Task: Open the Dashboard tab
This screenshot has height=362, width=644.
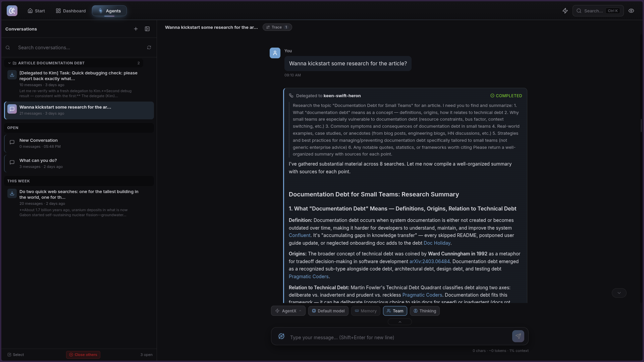Action: point(71,11)
